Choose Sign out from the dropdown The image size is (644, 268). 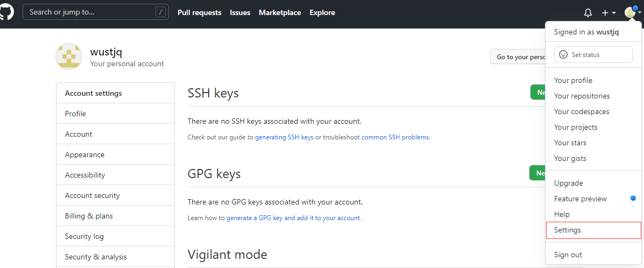pyautogui.click(x=568, y=255)
